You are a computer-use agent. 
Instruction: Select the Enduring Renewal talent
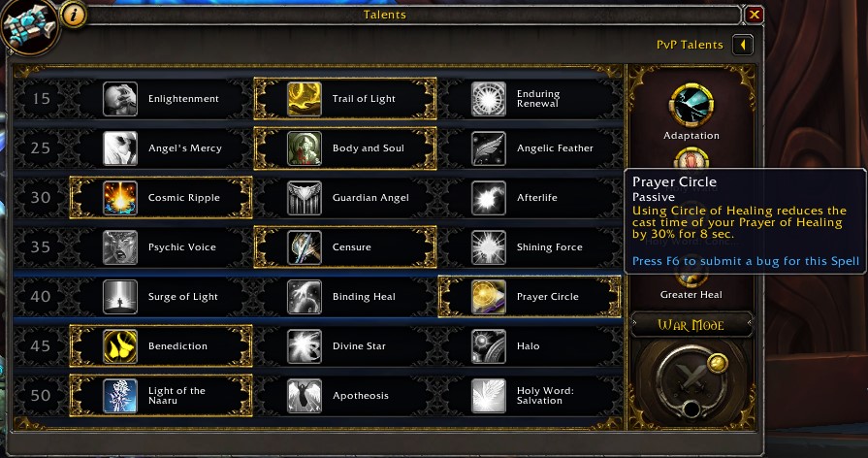pyautogui.click(x=530, y=99)
